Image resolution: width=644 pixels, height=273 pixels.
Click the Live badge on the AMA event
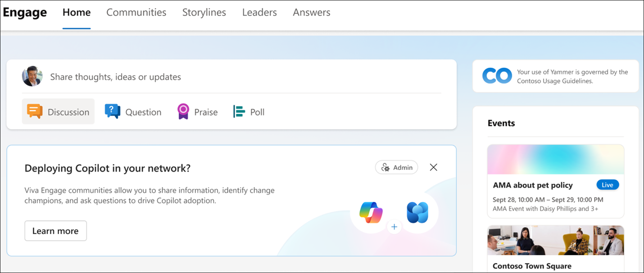pos(607,184)
